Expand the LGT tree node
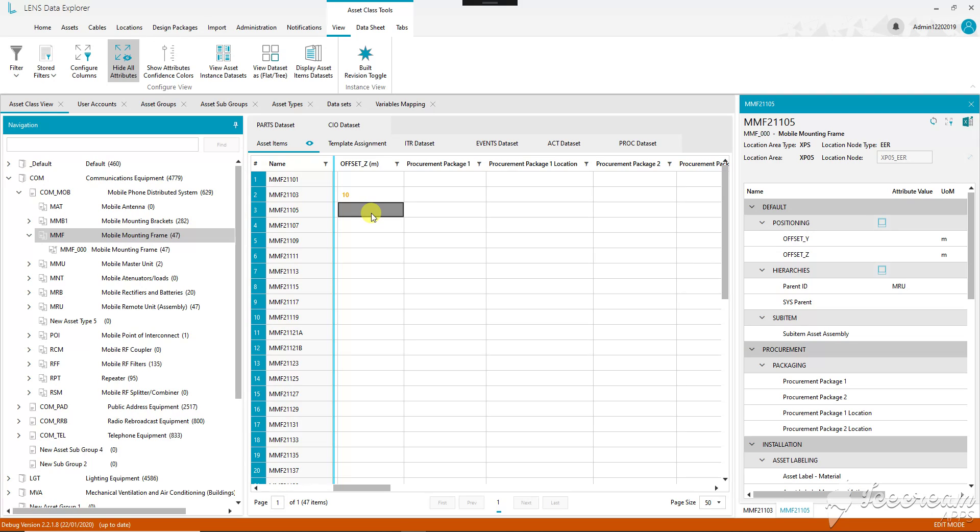The image size is (980, 532). pos(9,478)
